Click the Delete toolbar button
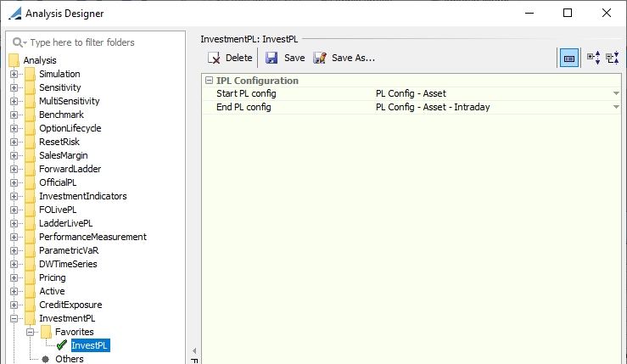The image size is (627, 364). (230, 58)
